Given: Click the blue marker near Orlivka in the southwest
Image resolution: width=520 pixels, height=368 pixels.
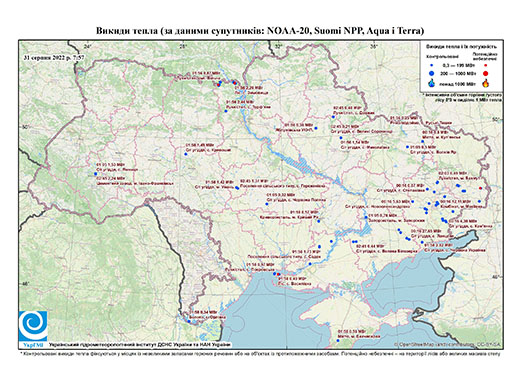Looking at the screenshot, I should click(189, 321).
